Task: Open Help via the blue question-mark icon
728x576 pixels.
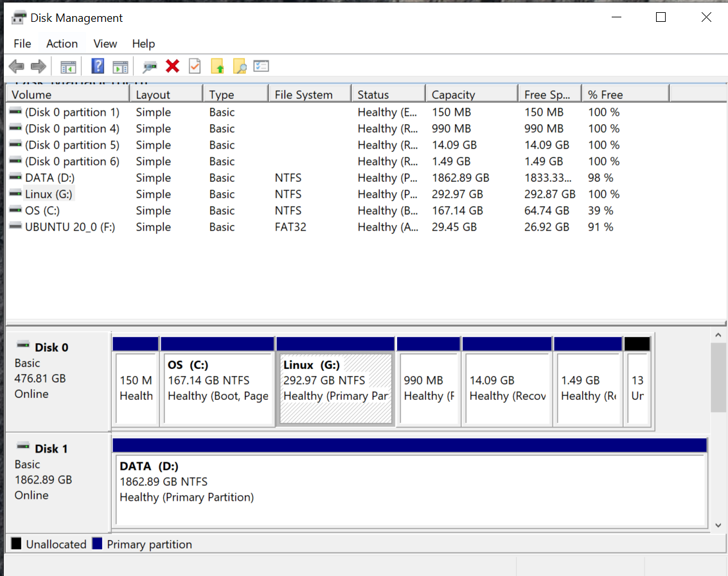Action: [x=98, y=66]
